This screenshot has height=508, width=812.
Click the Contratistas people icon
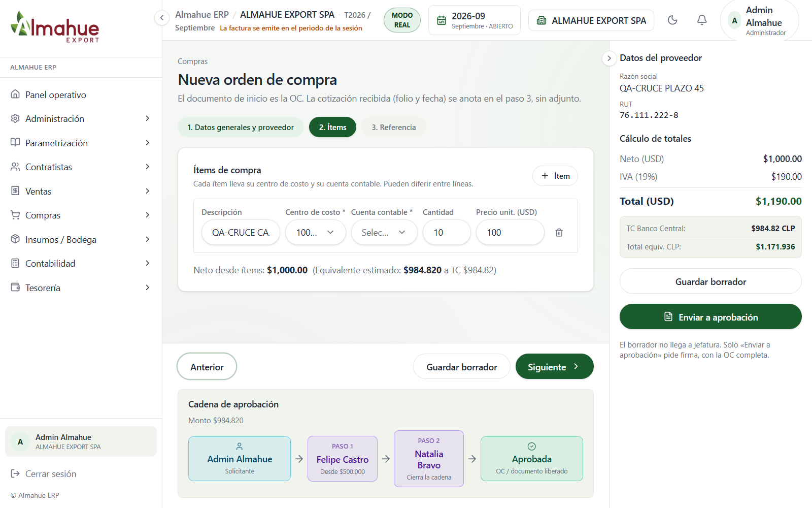pyautogui.click(x=15, y=167)
